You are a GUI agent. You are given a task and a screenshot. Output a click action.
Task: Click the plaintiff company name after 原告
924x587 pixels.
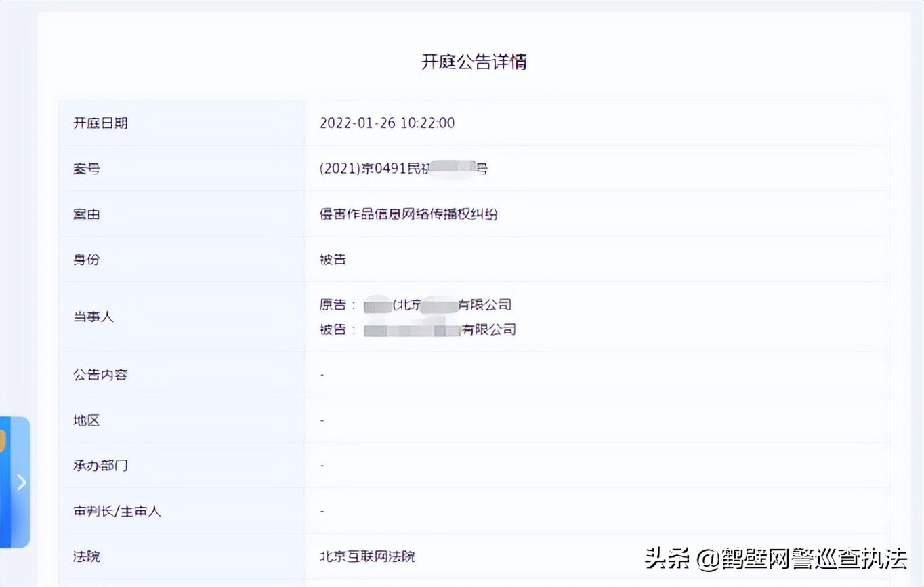point(436,304)
